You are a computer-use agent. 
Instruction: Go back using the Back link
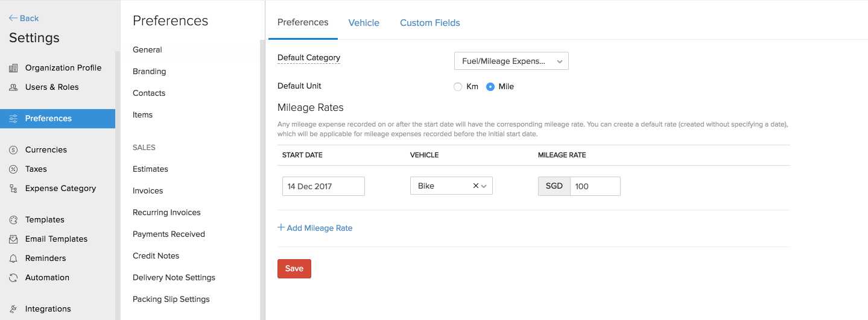coord(24,18)
